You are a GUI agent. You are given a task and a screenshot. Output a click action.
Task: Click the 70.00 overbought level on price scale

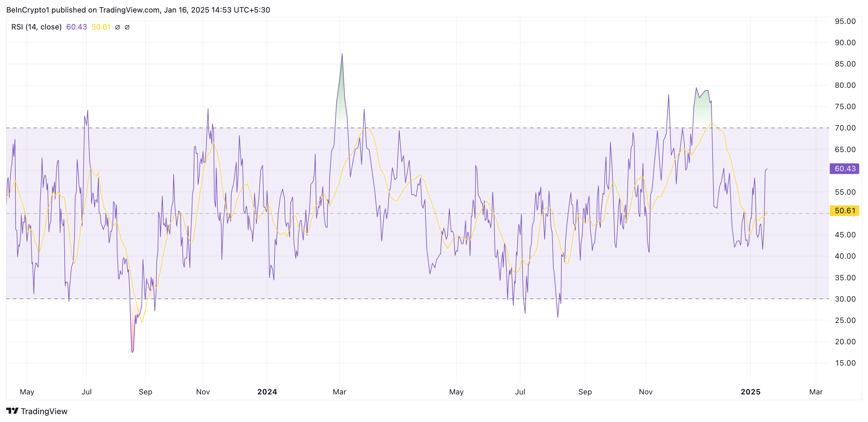[x=845, y=128]
